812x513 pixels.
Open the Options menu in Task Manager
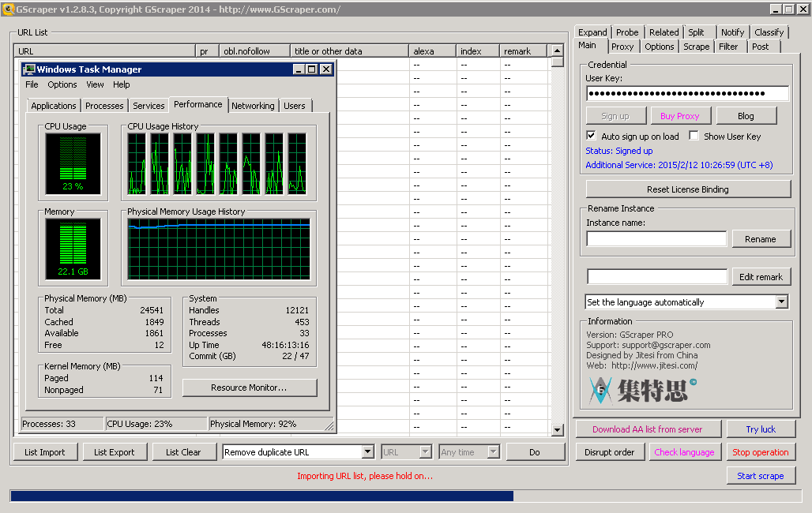pos(62,84)
